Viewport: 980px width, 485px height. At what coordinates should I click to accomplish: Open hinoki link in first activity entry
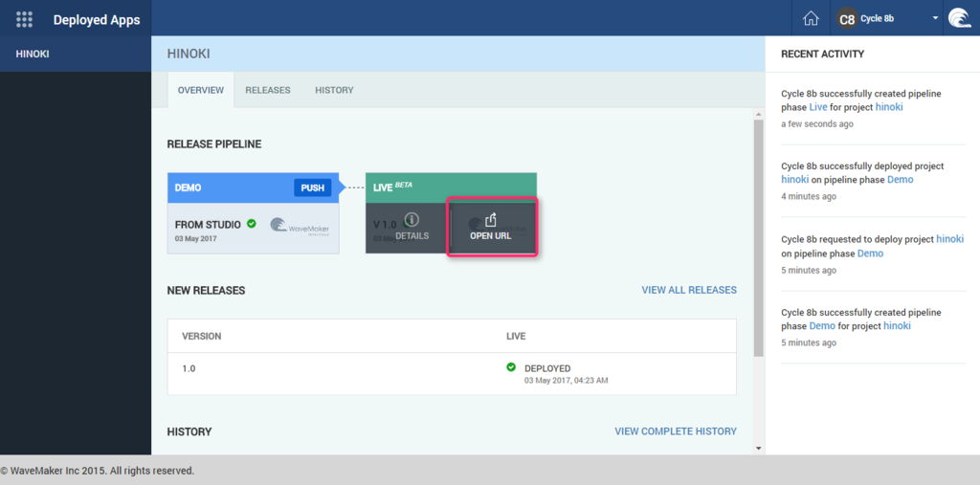click(889, 107)
